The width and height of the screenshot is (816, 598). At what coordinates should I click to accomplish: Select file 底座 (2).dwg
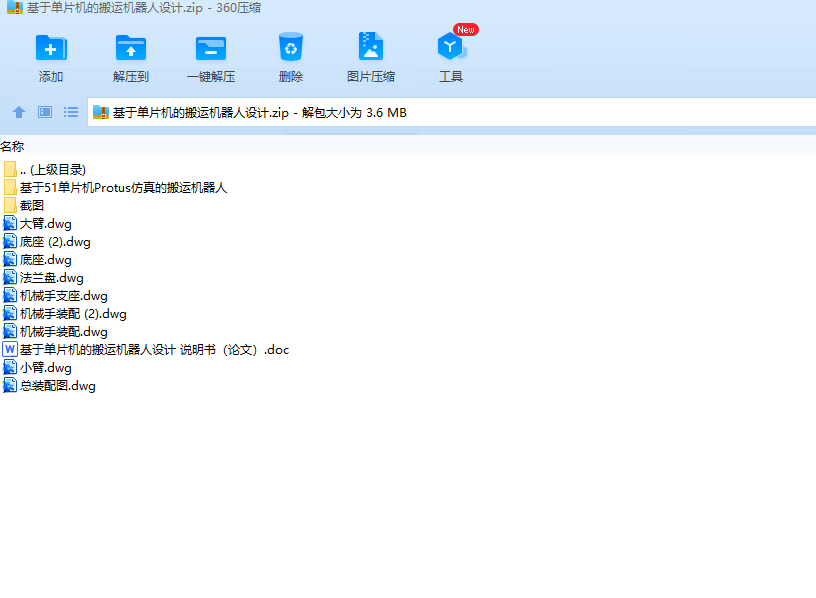[x=47, y=241]
